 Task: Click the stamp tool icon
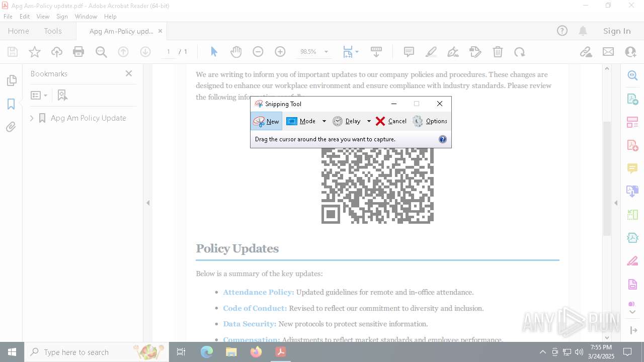coord(475,52)
